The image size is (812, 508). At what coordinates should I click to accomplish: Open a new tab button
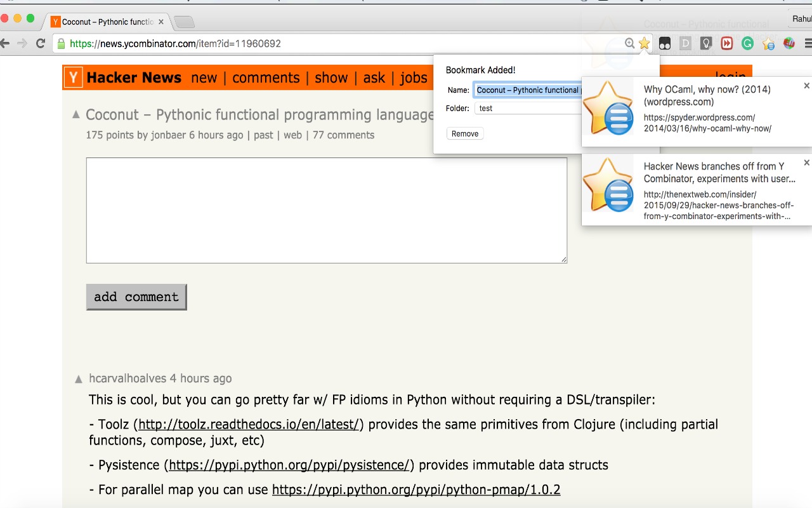pos(184,22)
